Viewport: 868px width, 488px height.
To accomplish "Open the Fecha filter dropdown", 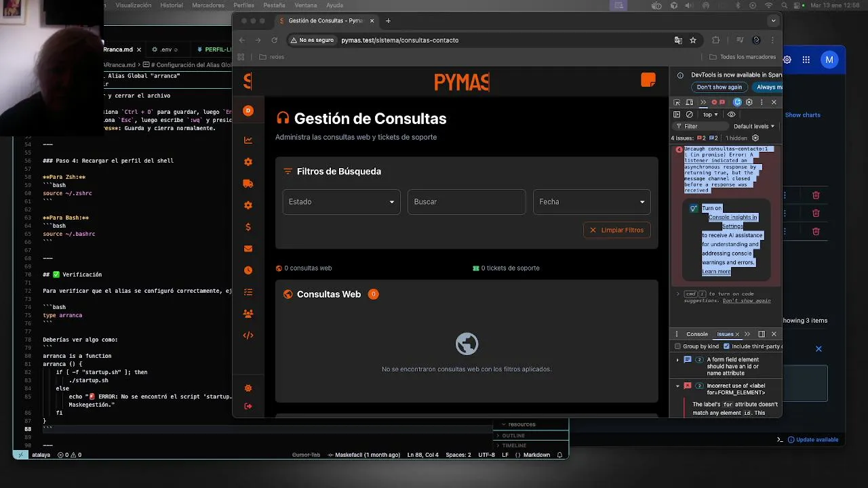I will click(592, 201).
